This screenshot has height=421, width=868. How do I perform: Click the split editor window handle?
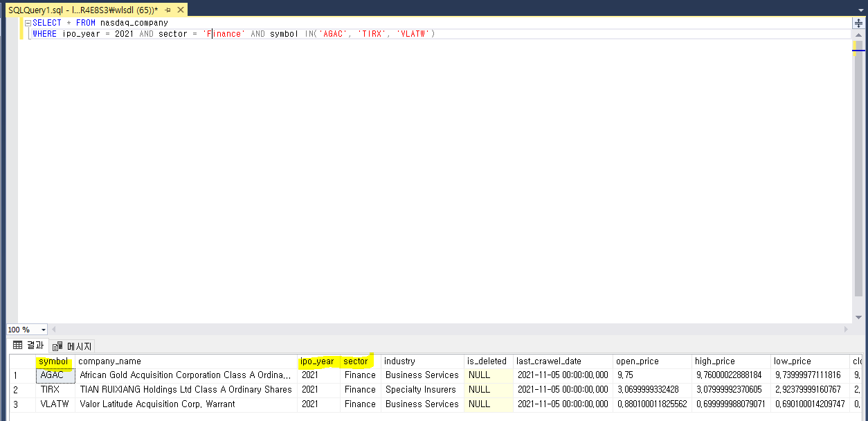click(x=859, y=22)
